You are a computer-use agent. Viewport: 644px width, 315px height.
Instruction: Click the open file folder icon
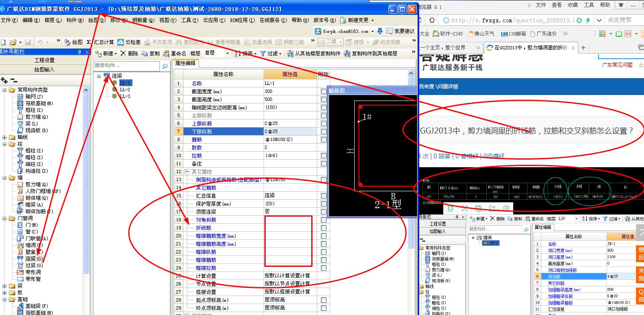point(13,42)
